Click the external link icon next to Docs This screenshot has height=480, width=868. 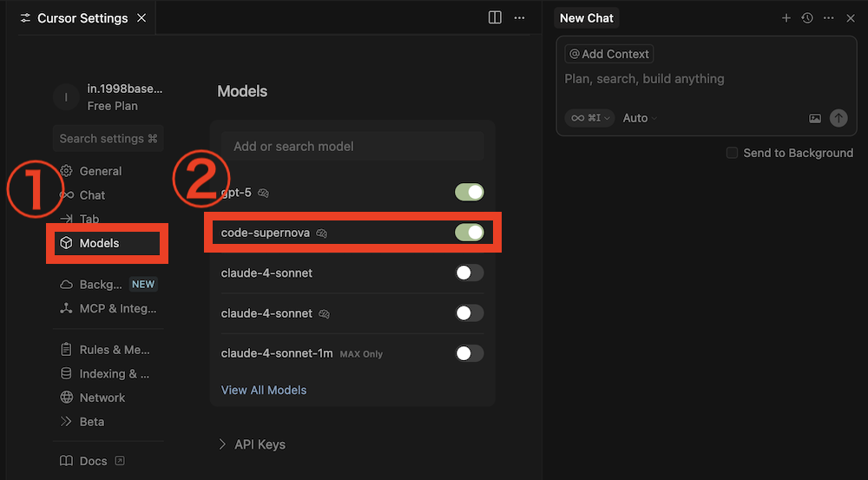(120, 461)
